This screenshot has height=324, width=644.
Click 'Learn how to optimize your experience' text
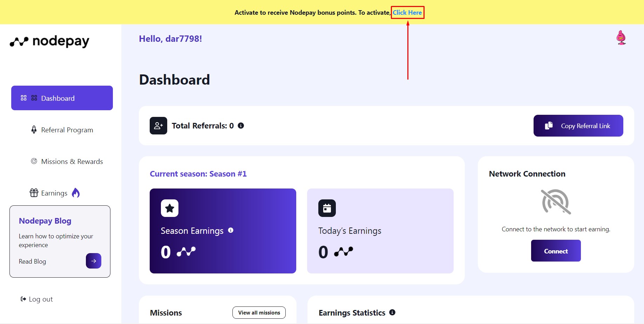(x=56, y=240)
